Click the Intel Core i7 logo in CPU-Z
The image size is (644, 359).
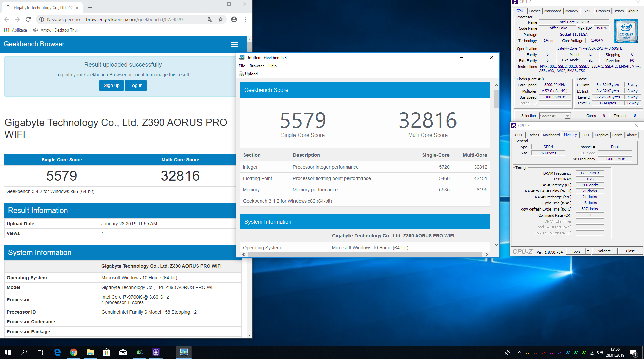[626, 31]
